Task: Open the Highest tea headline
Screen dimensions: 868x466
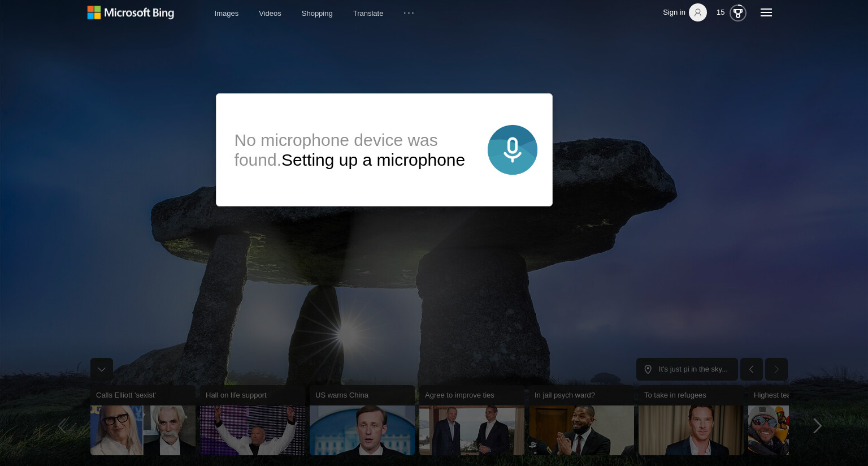Action: click(771, 395)
